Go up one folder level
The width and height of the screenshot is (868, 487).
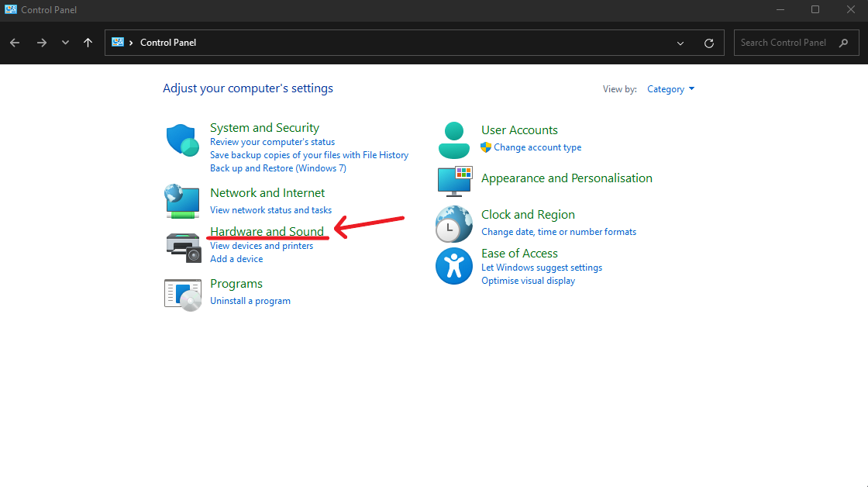(x=88, y=43)
